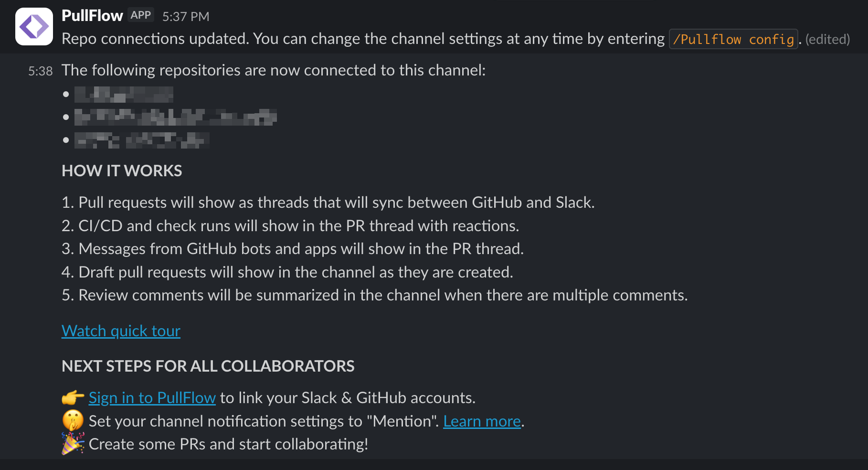Image resolution: width=868 pixels, height=470 pixels.
Task: Select the first blurred repository entry
Action: 124,95
